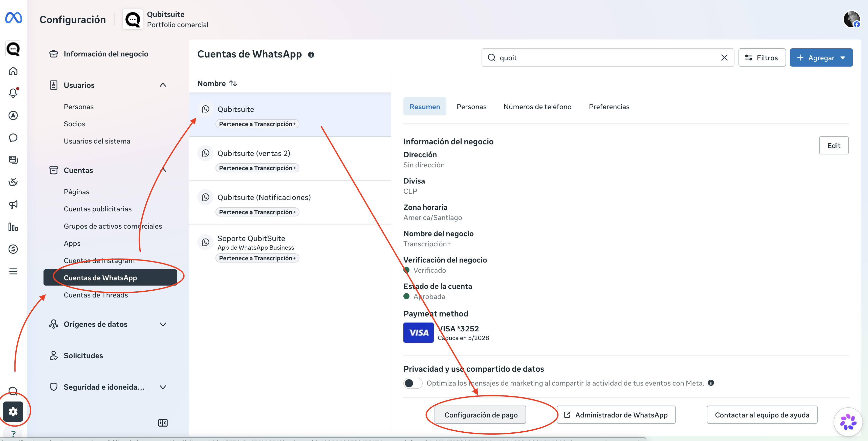
Task: Click the Meta logo icon
Action: pos(13,17)
